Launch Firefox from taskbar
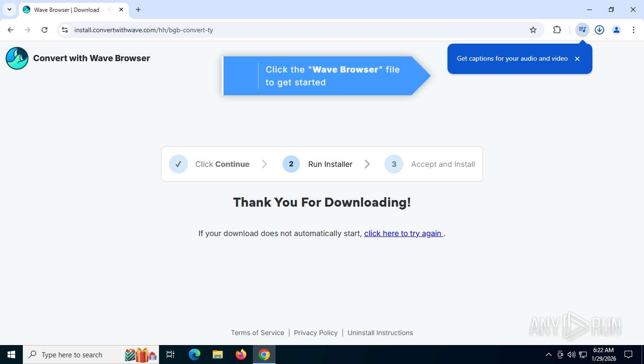644x364 pixels. 241,355
